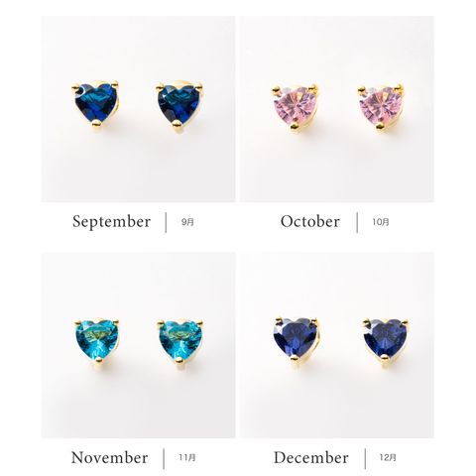
Task: Click the December label text
Action: 311,458
